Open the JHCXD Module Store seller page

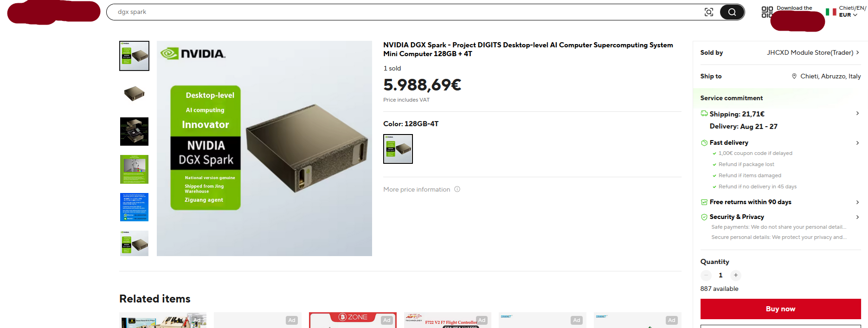coord(813,52)
